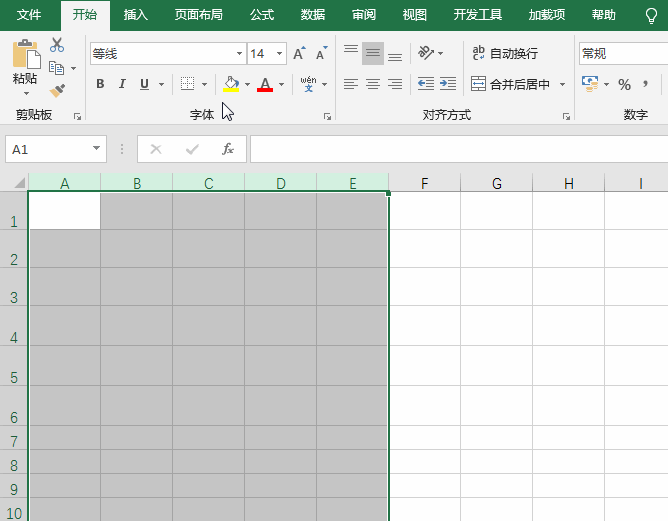Click the Cut scissors icon
This screenshot has width=668, height=521.
tap(57, 45)
